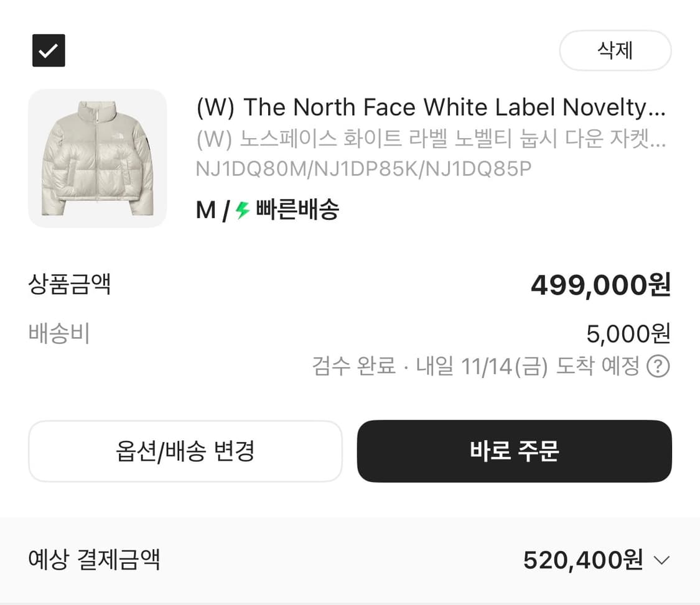Screen dimensions: 700x605
Task: Open the down jacket product thumbnail
Action: [x=97, y=159]
